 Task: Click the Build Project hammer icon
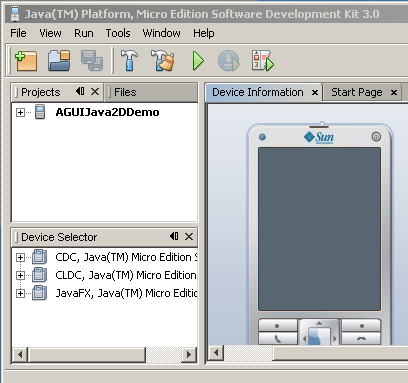(x=129, y=60)
